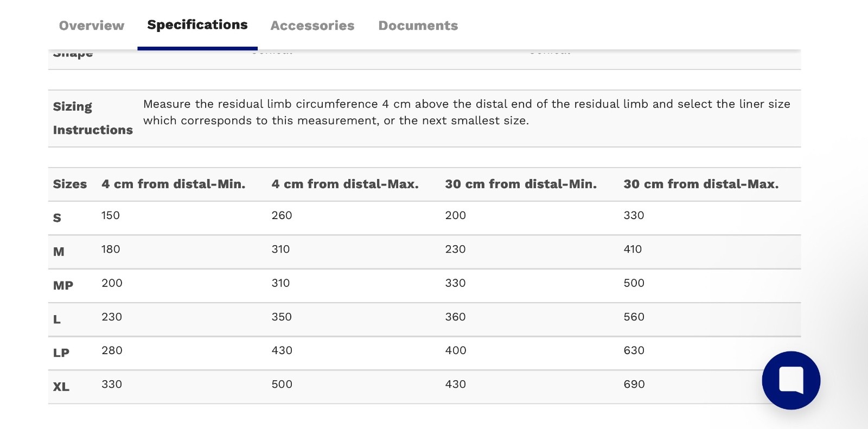Select the S size row label
The height and width of the screenshot is (429, 868).
[57, 218]
